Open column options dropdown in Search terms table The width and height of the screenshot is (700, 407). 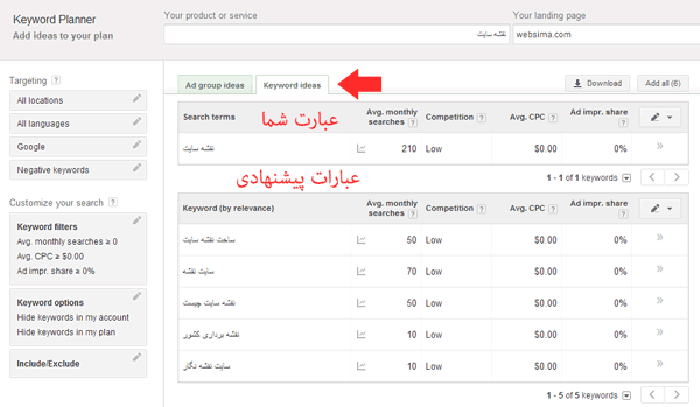[660, 117]
